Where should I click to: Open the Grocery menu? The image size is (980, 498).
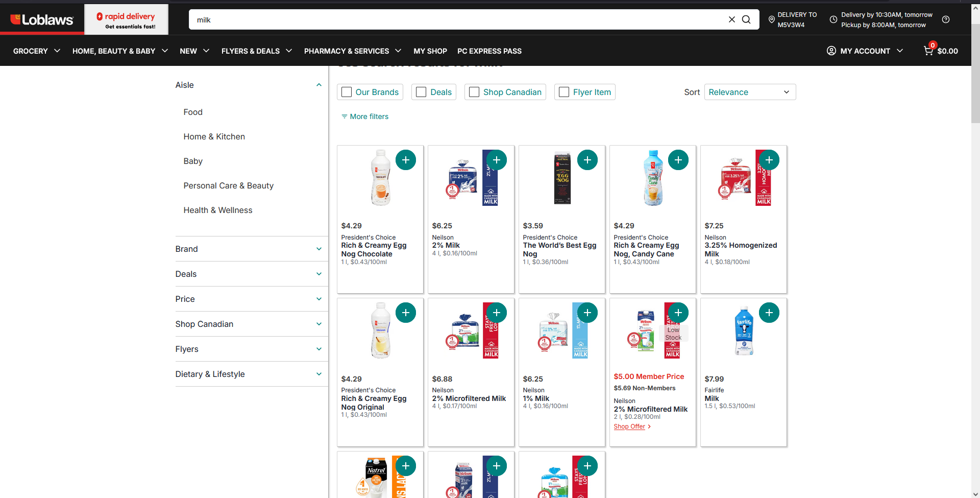click(37, 51)
